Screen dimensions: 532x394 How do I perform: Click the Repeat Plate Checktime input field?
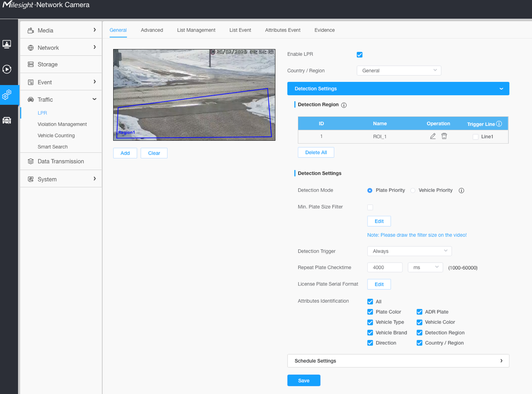(x=384, y=267)
